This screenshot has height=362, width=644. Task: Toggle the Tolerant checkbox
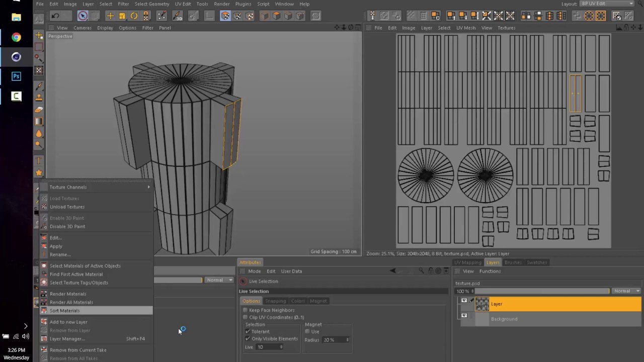[248, 332]
